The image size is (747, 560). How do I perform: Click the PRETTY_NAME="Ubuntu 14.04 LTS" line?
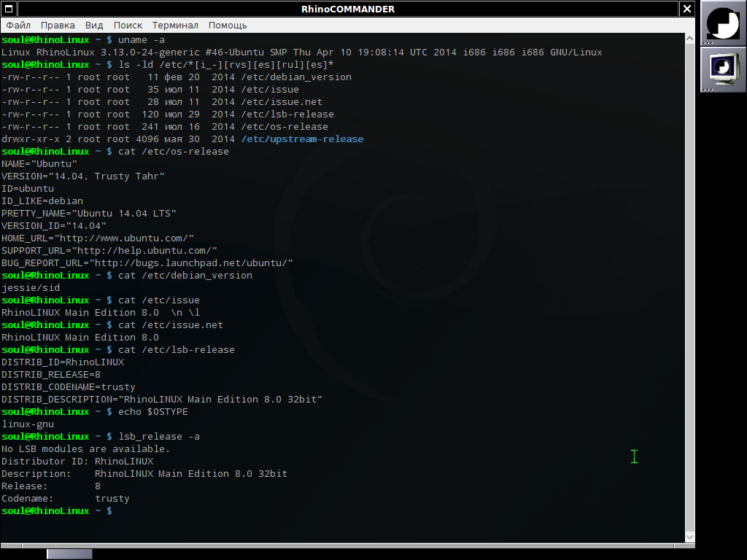point(89,214)
